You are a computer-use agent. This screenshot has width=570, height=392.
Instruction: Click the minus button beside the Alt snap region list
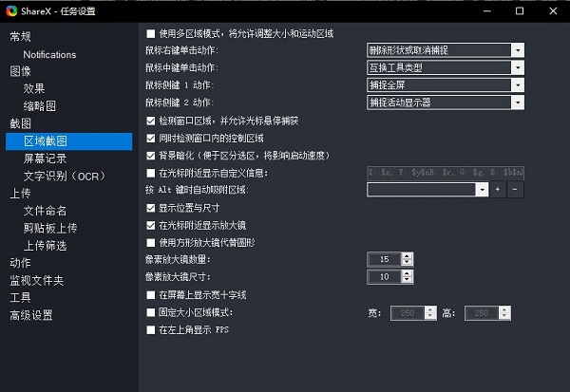pos(515,190)
